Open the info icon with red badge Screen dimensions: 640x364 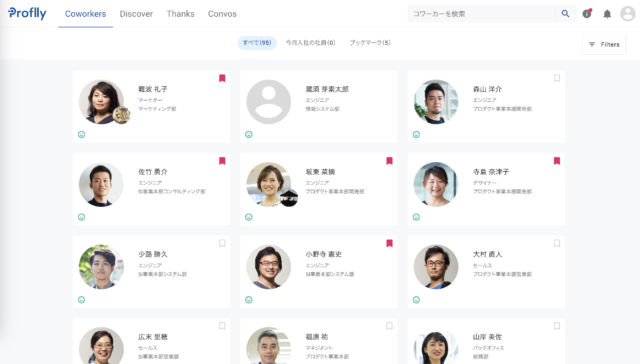pyautogui.click(x=587, y=13)
